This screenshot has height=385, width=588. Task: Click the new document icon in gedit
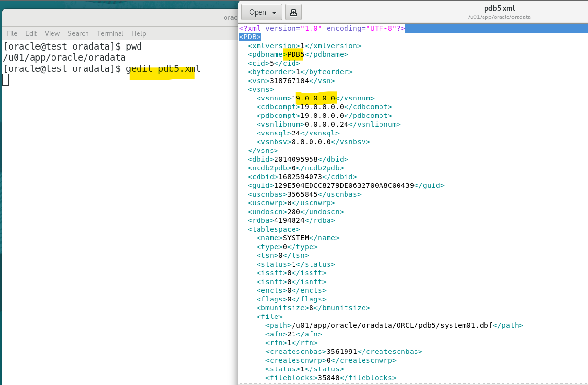pyautogui.click(x=294, y=12)
